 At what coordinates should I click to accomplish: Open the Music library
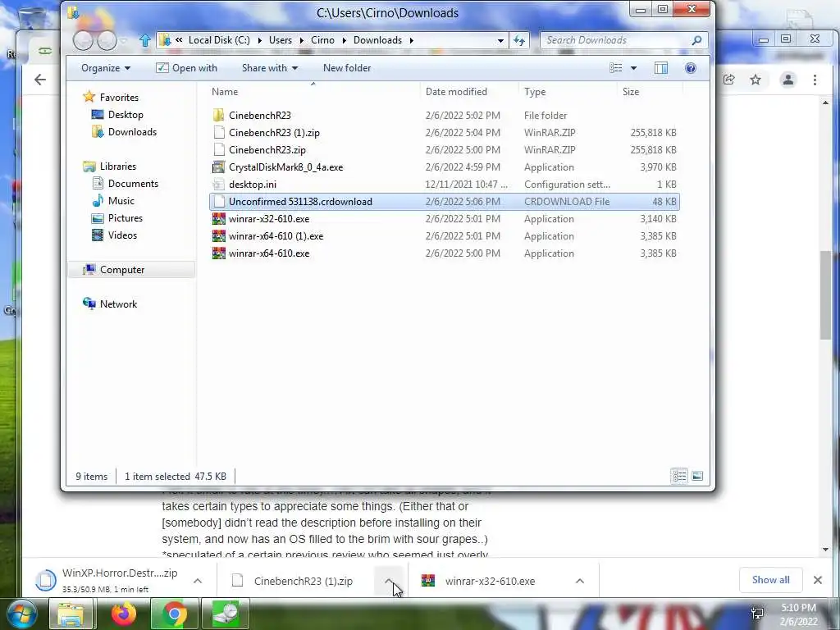point(121,201)
